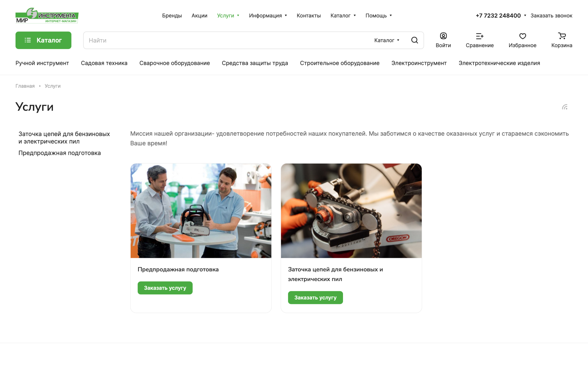Open phone number dropdown arrow
This screenshot has width=588, height=368.
(x=525, y=16)
